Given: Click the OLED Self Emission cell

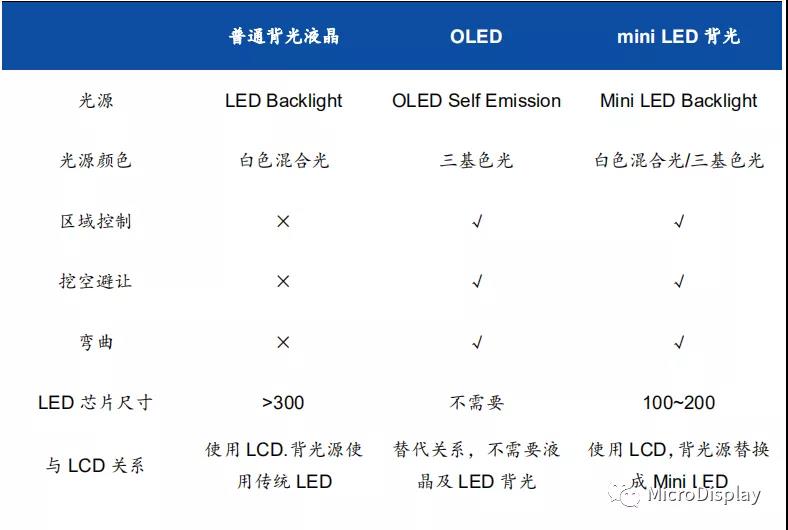Looking at the screenshot, I should click(476, 101).
